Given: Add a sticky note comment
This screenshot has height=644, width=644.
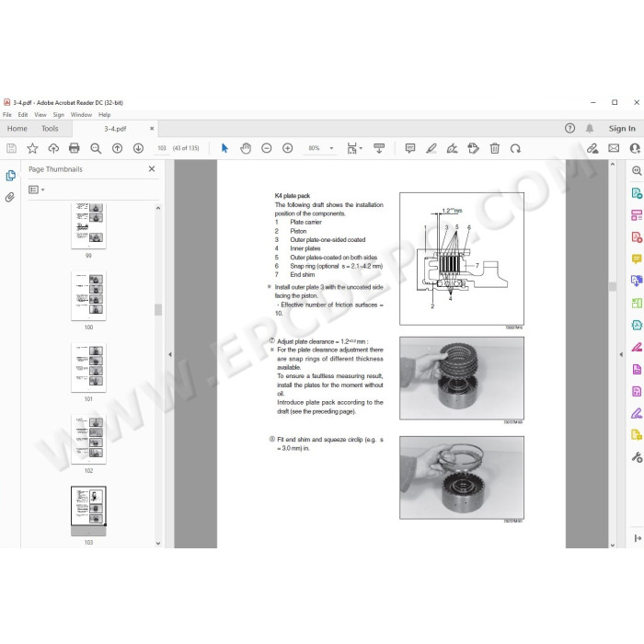Looking at the screenshot, I should click(410, 148).
